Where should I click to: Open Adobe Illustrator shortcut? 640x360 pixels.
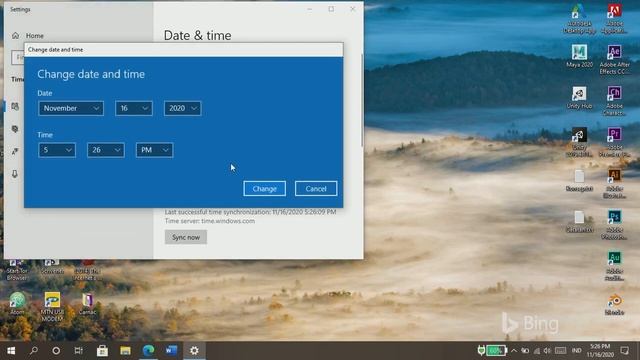pyautogui.click(x=614, y=184)
